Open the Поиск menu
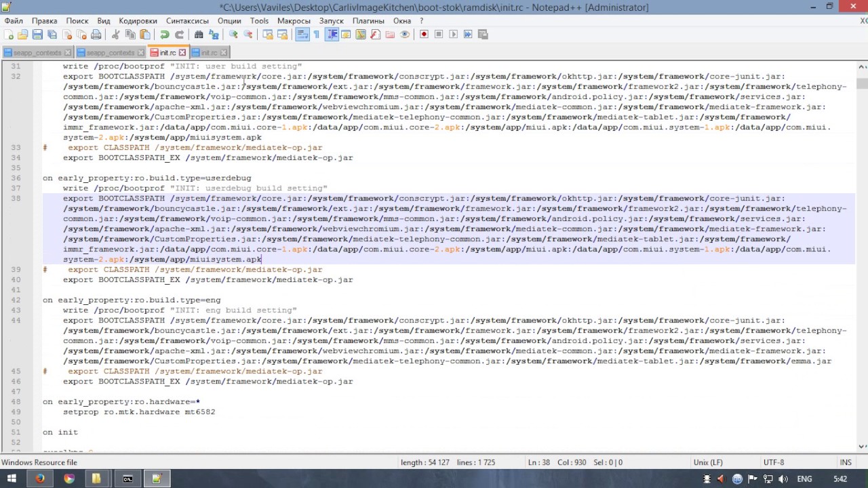 [x=77, y=21]
